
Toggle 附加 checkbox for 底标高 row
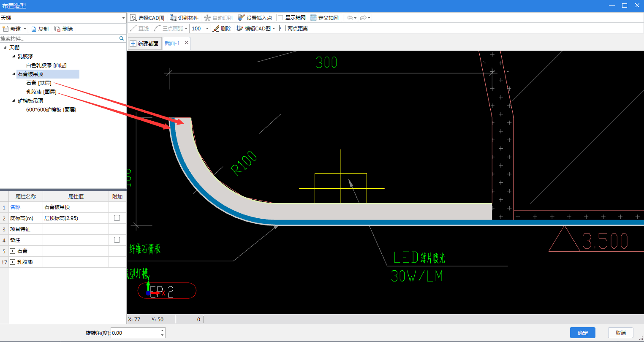[x=117, y=218]
